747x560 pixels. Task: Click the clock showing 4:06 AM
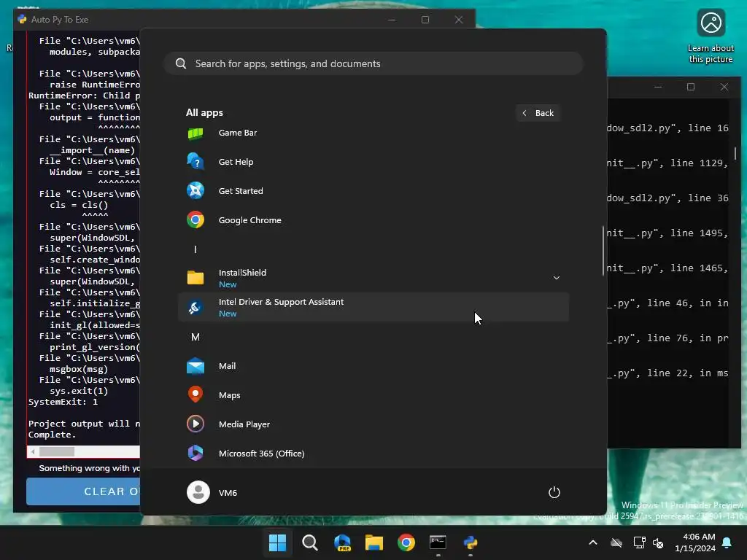[x=695, y=542]
